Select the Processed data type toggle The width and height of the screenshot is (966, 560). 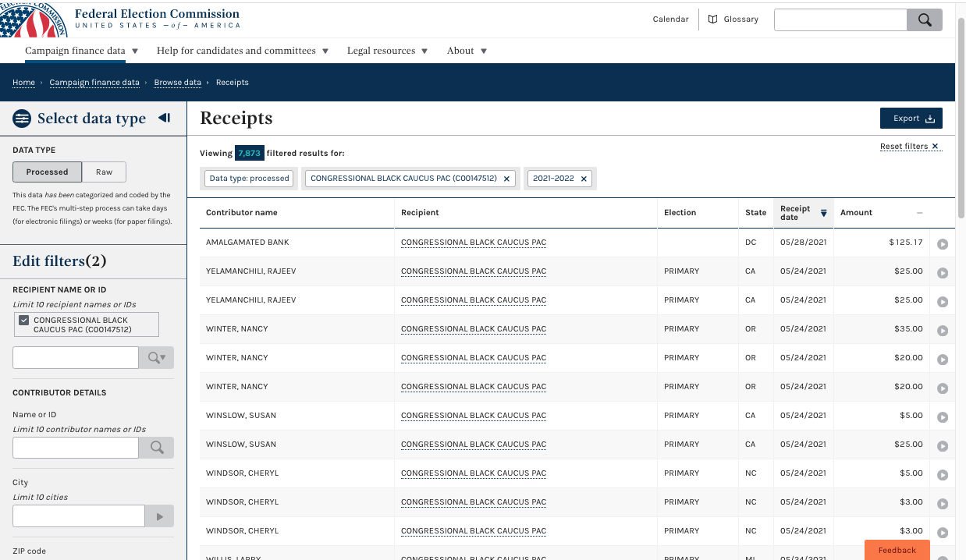pos(47,172)
